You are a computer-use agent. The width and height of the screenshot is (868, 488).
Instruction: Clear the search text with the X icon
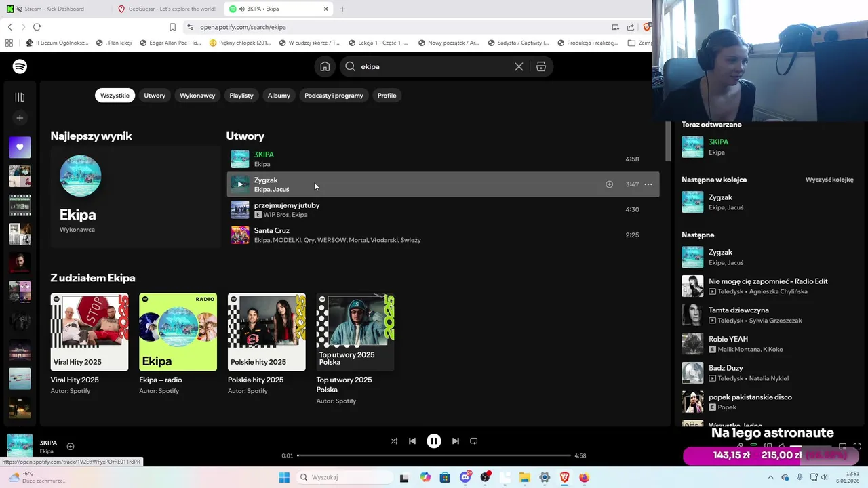click(519, 66)
